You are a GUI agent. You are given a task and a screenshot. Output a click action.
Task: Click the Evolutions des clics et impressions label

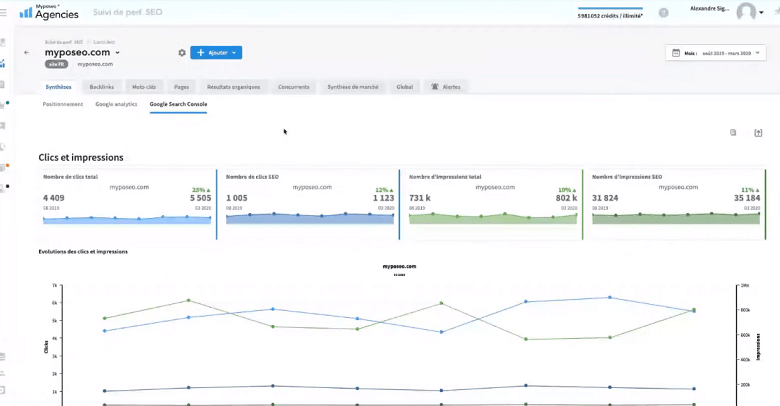pos(83,252)
